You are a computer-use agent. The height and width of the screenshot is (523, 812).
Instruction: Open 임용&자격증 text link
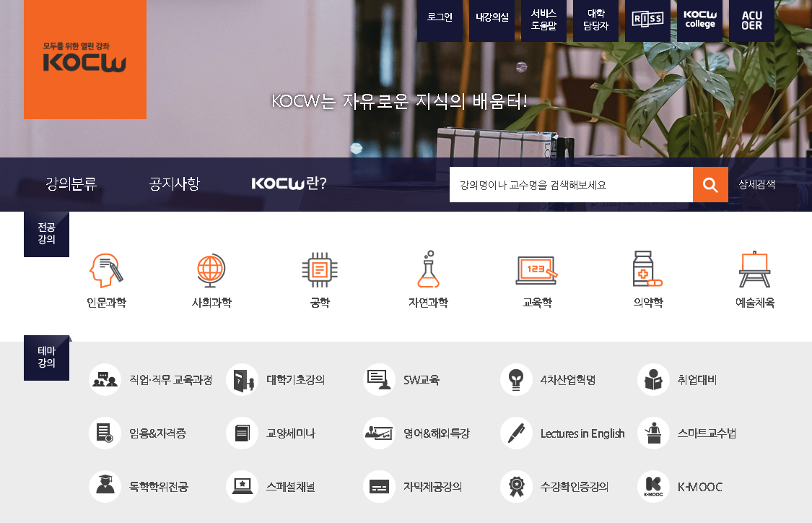[157, 433]
